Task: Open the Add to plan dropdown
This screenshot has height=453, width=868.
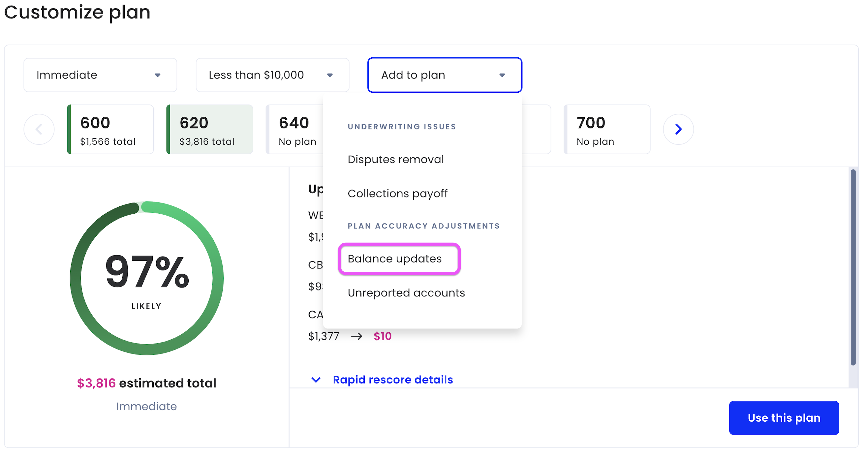Action: coord(445,75)
